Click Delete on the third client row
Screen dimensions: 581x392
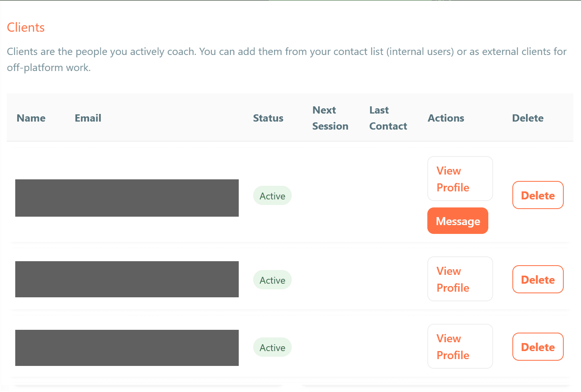(x=538, y=347)
